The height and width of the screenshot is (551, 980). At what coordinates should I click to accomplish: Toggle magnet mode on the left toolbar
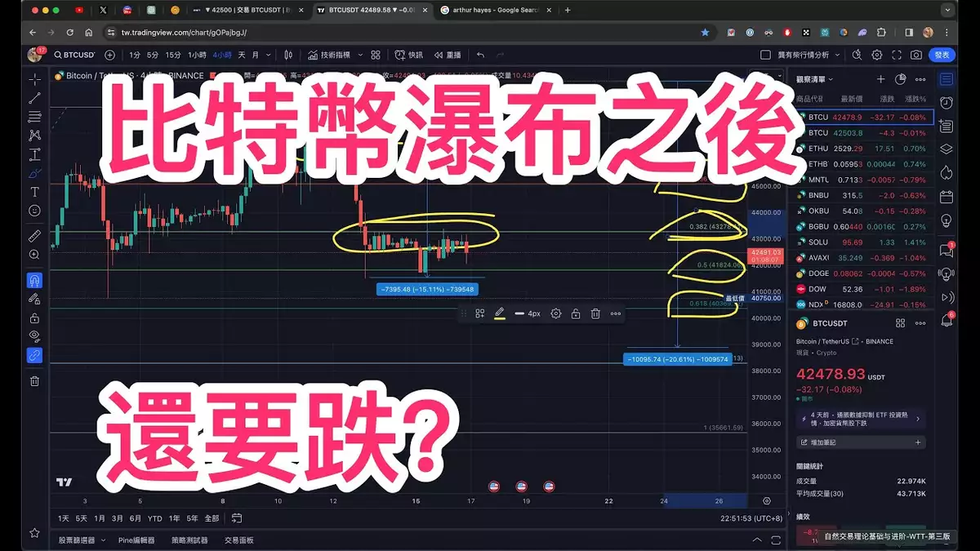34,280
